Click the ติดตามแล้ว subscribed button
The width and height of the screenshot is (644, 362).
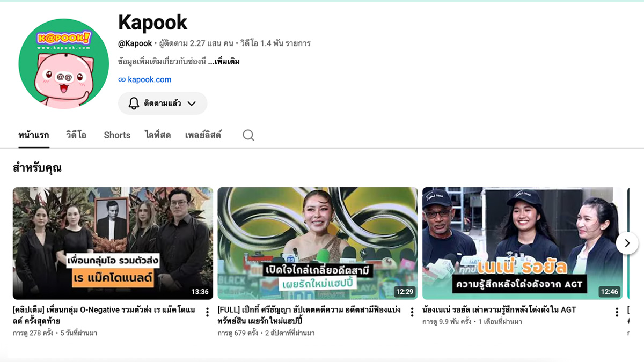point(163,104)
